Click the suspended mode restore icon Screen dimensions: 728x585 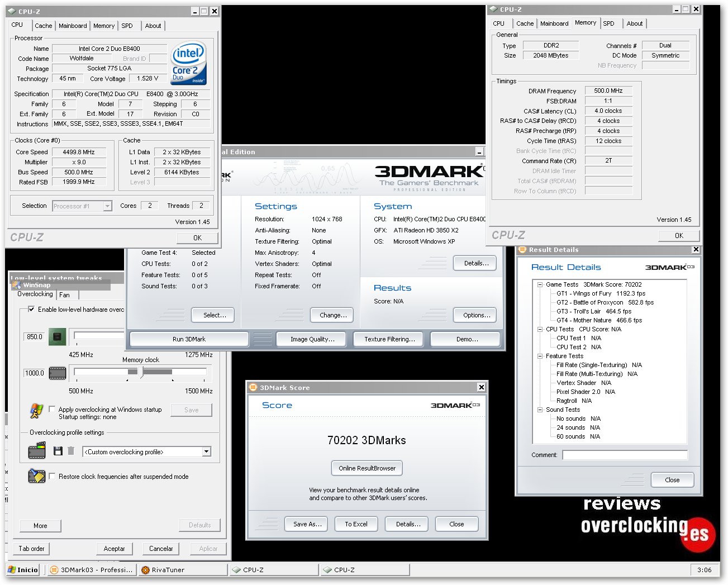click(37, 476)
